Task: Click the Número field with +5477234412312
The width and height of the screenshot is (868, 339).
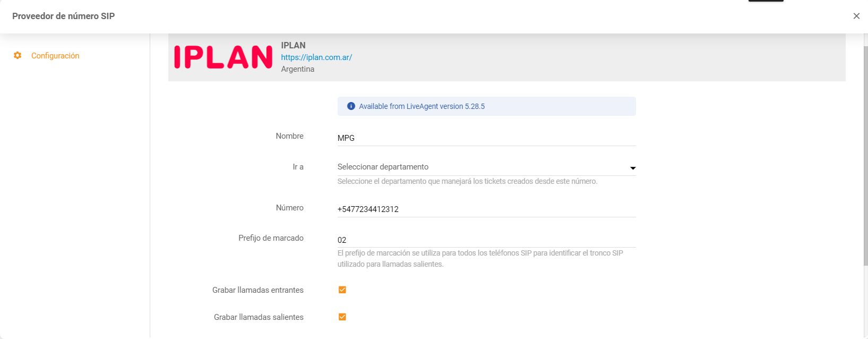Action: (486, 209)
